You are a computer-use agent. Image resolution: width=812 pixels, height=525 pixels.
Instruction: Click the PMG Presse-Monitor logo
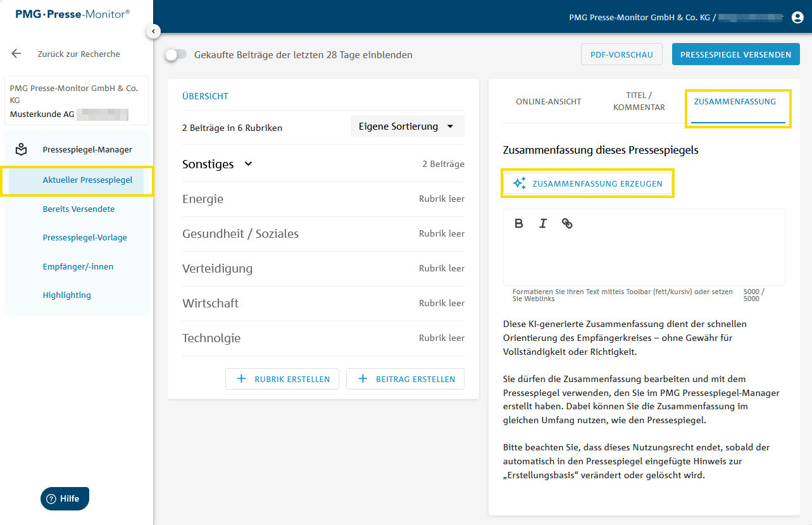pyautogui.click(x=73, y=13)
